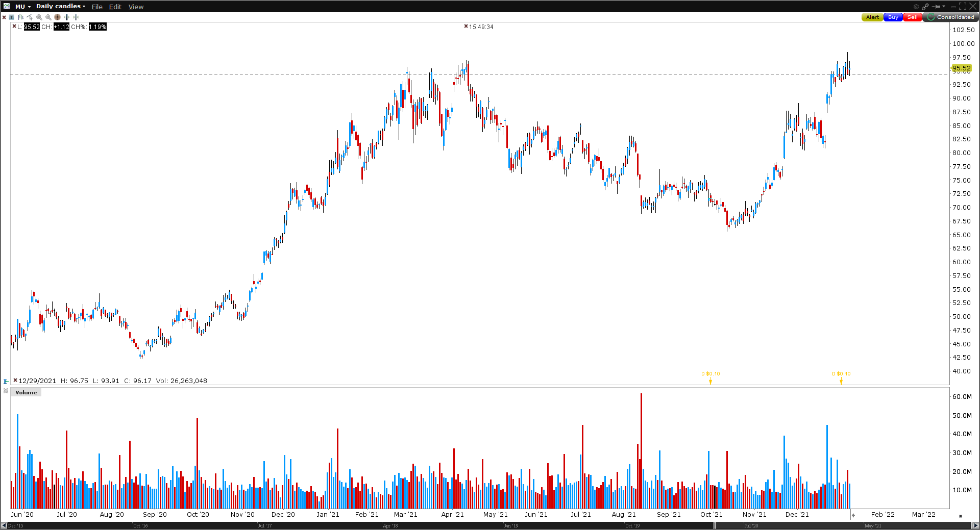Open the File menu

[x=97, y=7]
